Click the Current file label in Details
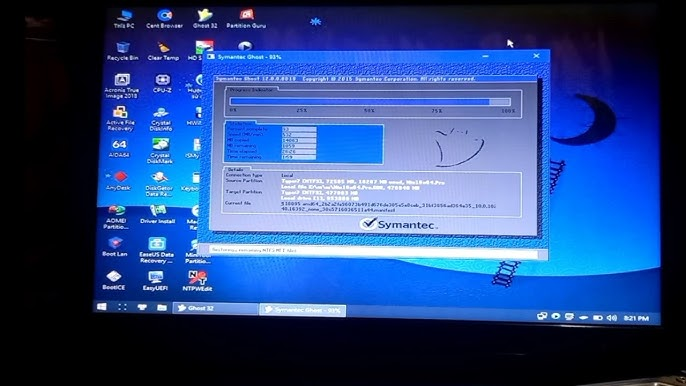 (238, 203)
